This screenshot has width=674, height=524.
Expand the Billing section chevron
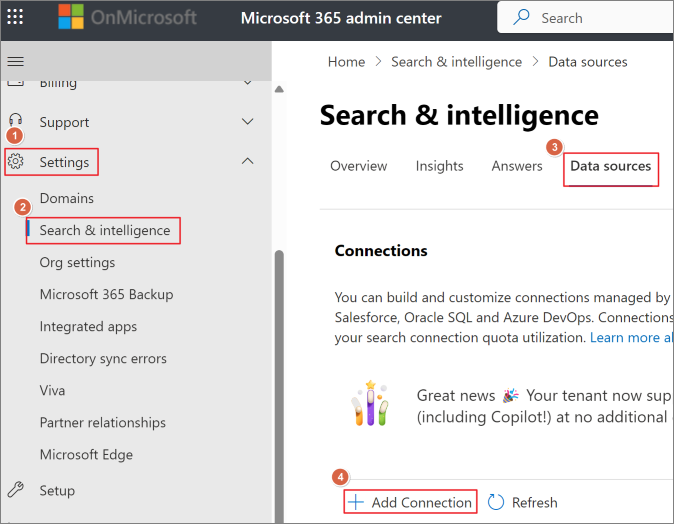pos(248,82)
